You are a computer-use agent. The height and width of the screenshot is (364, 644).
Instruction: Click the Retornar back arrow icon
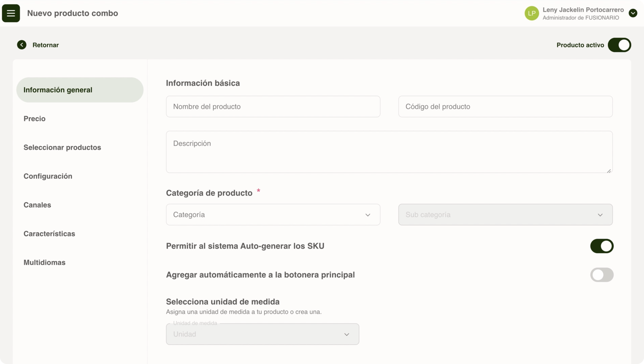(x=22, y=45)
